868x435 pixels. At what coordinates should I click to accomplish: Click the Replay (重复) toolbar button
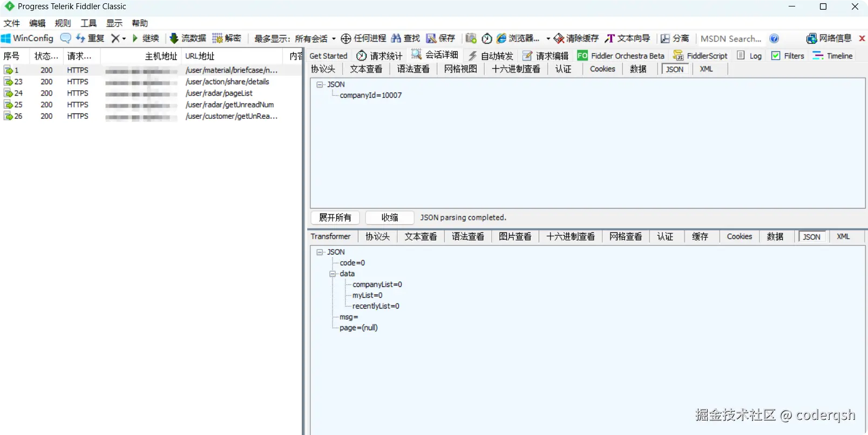(90, 38)
